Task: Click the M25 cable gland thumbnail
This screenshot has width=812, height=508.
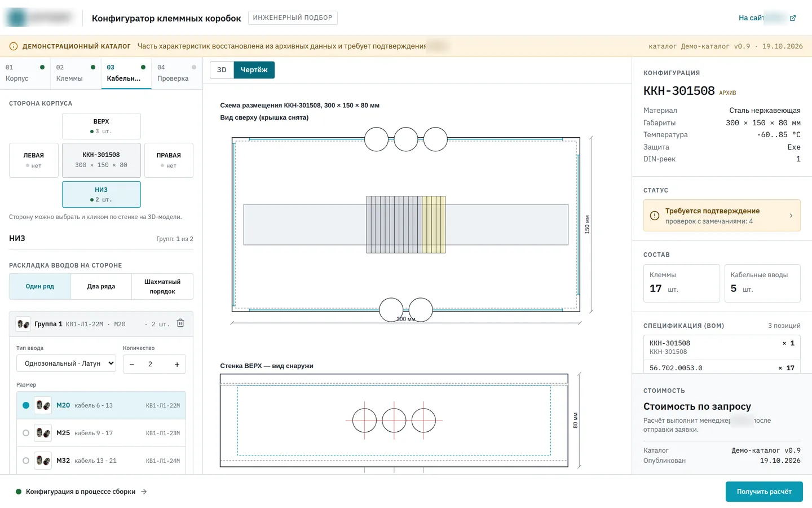Action: 43,433
